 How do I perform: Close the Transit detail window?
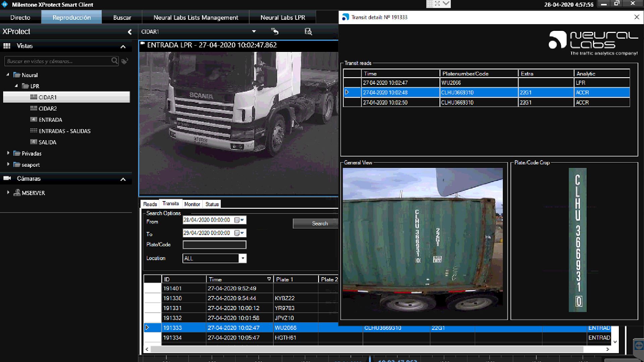tap(637, 17)
